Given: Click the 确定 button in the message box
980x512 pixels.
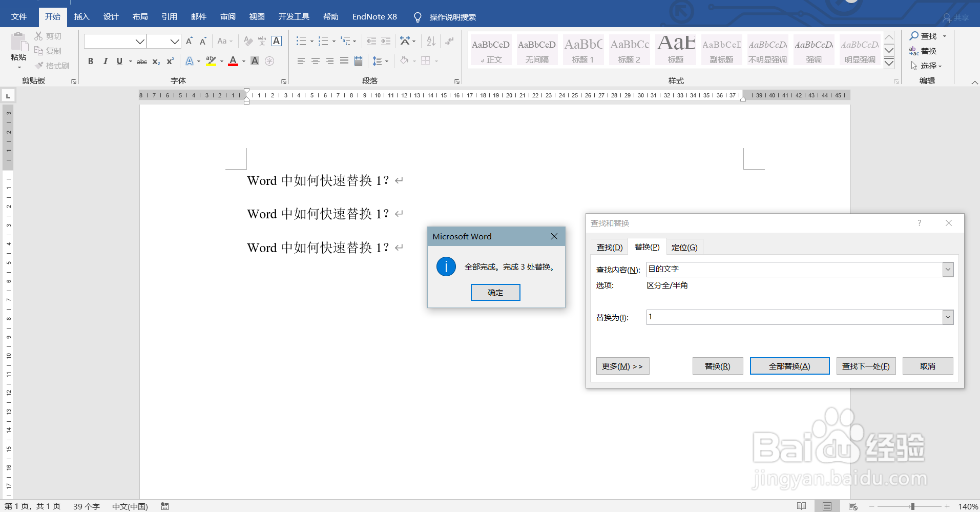Looking at the screenshot, I should point(495,292).
